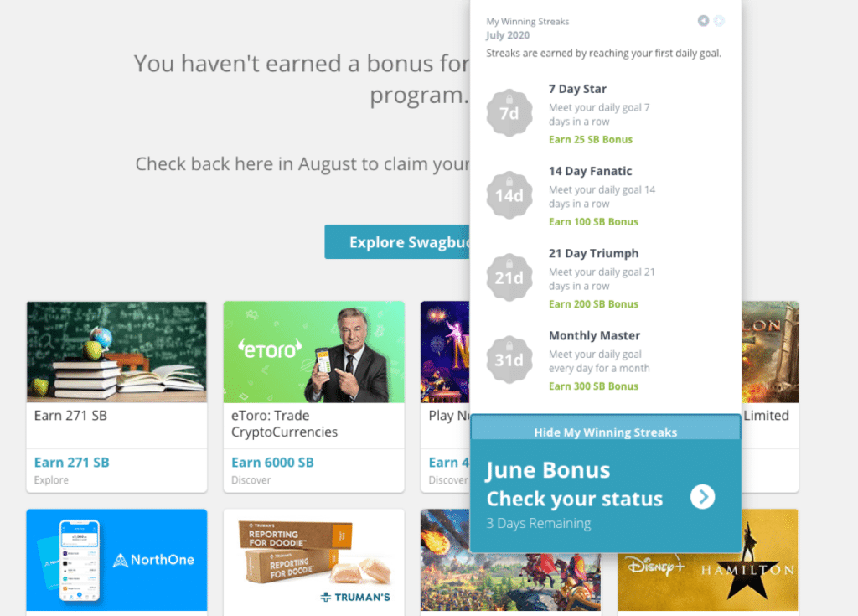
Task: Click the 7d locked streak badge
Action: [509, 112]
